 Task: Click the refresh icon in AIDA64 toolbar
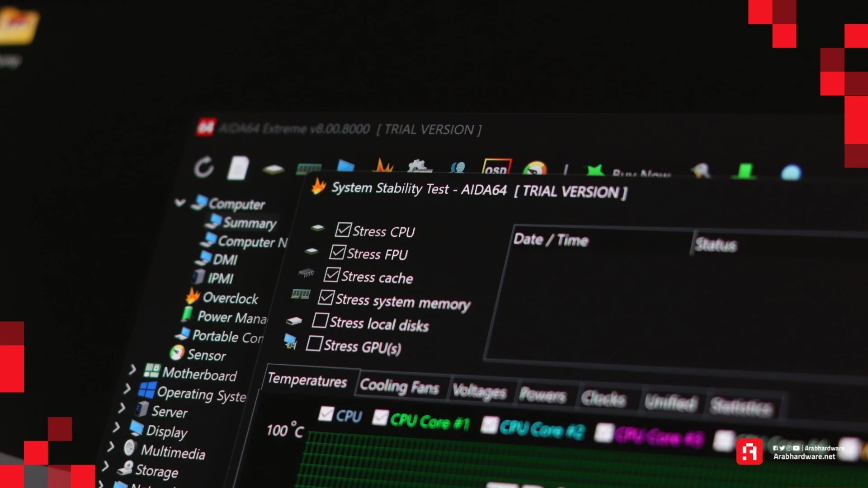(204, 168)
